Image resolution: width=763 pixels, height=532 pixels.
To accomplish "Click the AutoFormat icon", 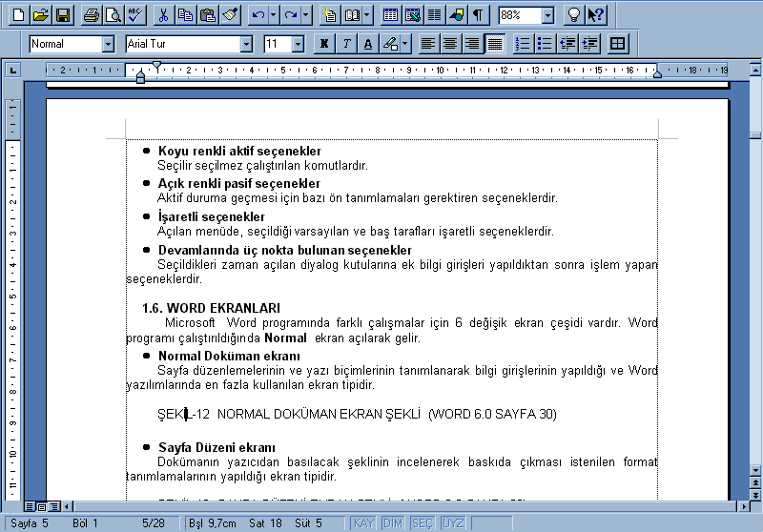I will [x=330, y=15].
